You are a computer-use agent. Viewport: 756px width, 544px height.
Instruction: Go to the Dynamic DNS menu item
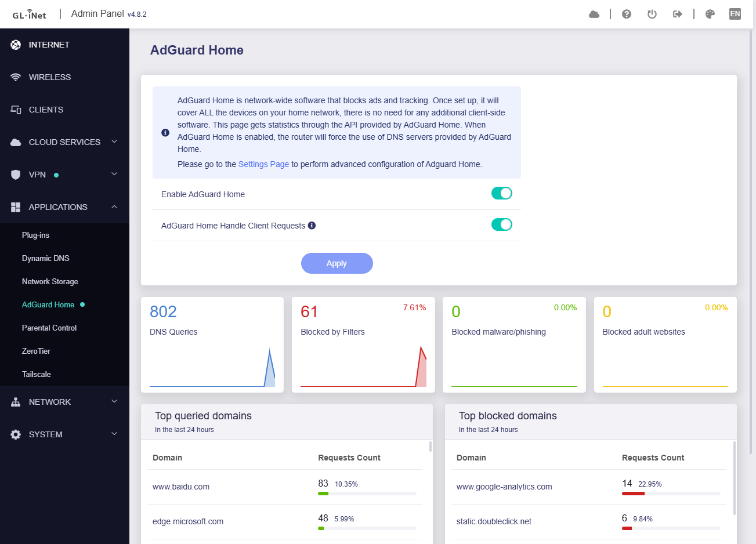45,258
